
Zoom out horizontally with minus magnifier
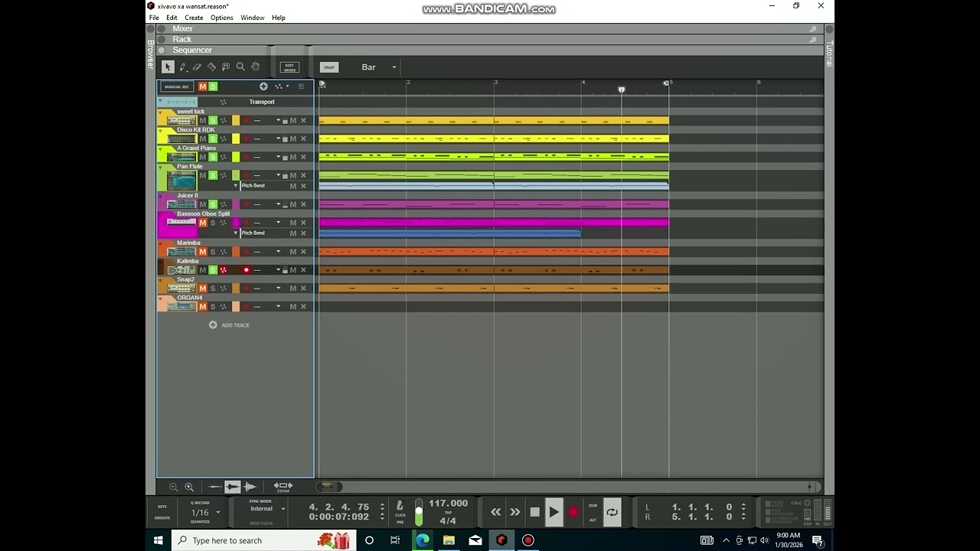[x=174, y=487]
